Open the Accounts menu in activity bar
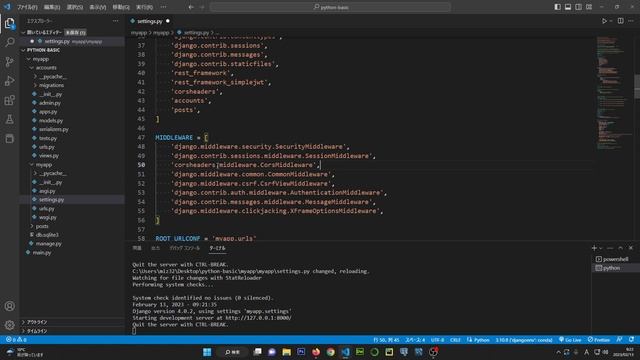This screenshot has height=360, width=640. click(x=9, y=306)
